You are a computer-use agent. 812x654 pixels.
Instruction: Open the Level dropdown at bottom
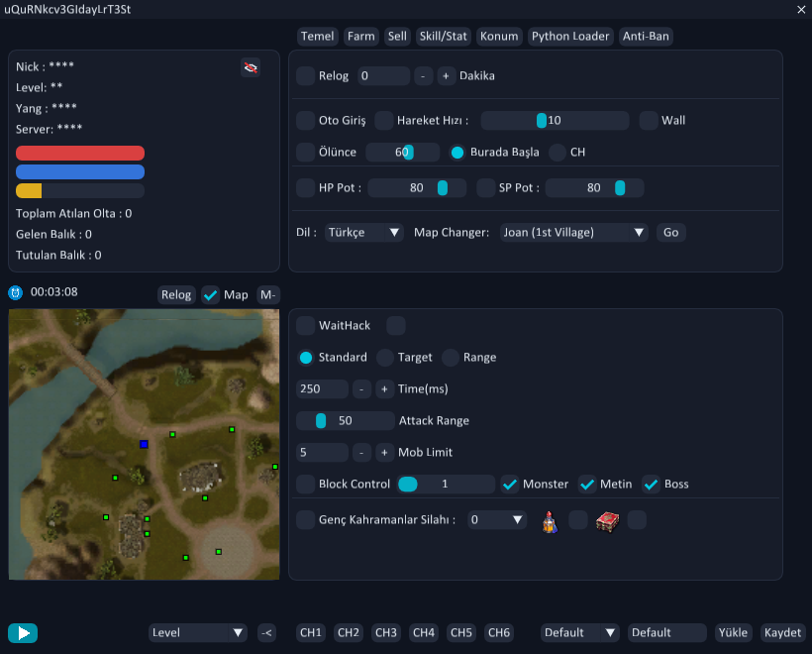(x=198, y=633)
